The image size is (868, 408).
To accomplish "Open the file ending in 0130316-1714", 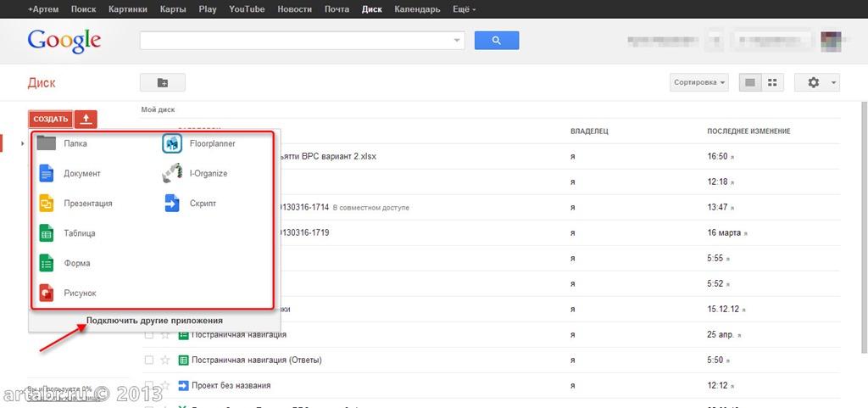I will pyautogui.click(x=304, y=208).
